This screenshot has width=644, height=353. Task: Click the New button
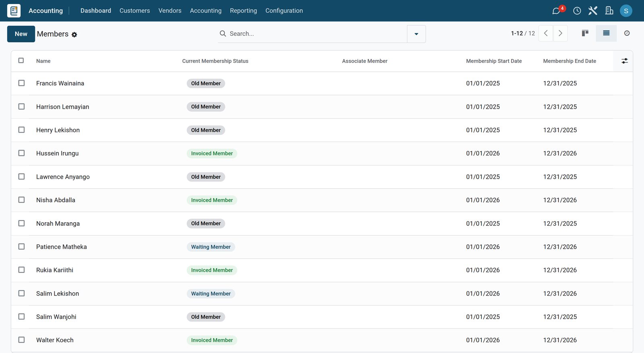[21, 34]
